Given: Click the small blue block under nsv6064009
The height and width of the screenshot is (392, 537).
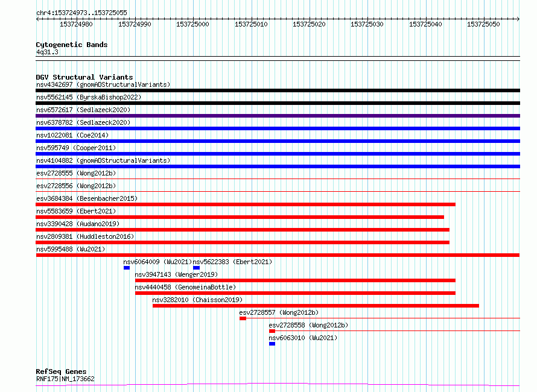Looking at the screenshot, I should click(127, 268).
